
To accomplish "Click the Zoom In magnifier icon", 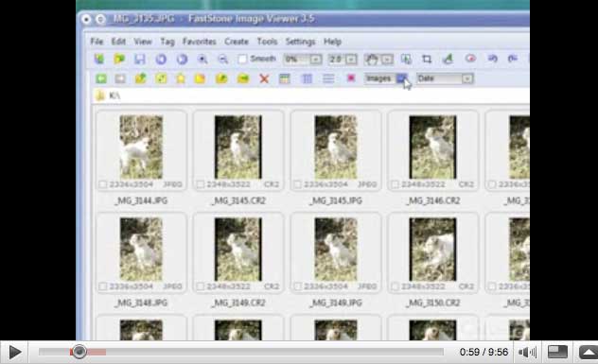I will point(202,59).
